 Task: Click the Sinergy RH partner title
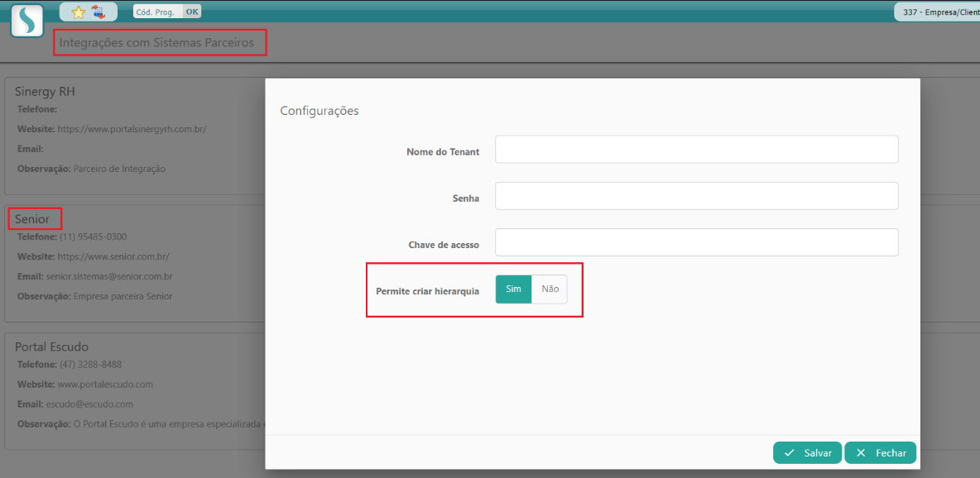tap(45, 92)
